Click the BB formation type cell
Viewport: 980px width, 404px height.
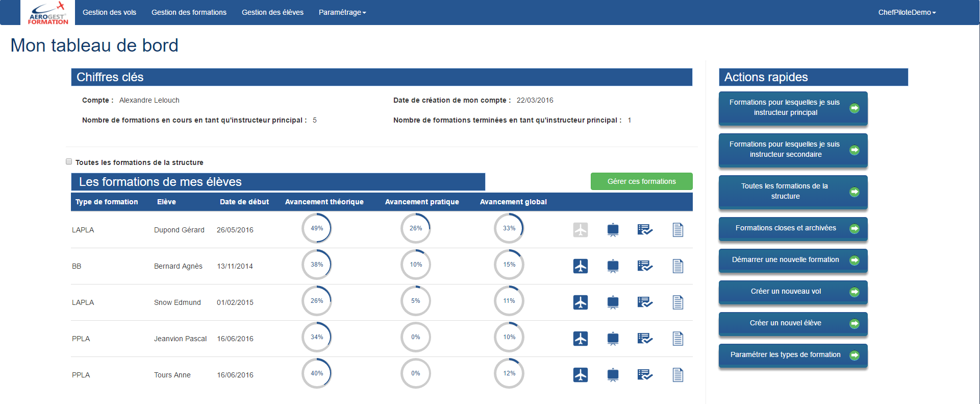(x=77, y=266)
